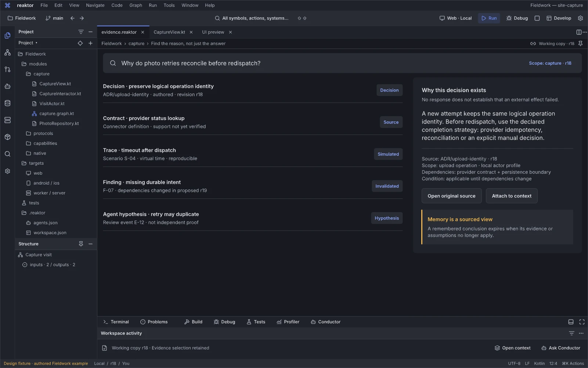Open the search magnifier in the left sidebar
The image size is (588, 368).
tap(7, 154)
